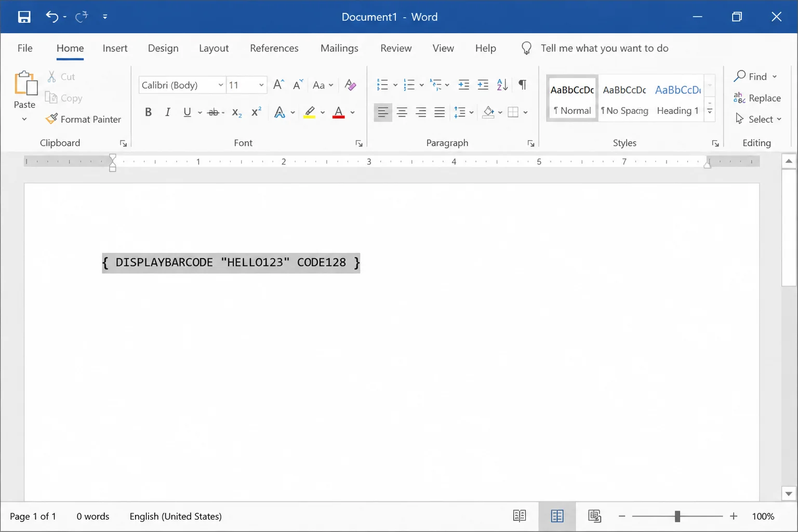Switch to Web Layout view
The height and width of the screenshot is (532, 798).
tap(594, 516)
